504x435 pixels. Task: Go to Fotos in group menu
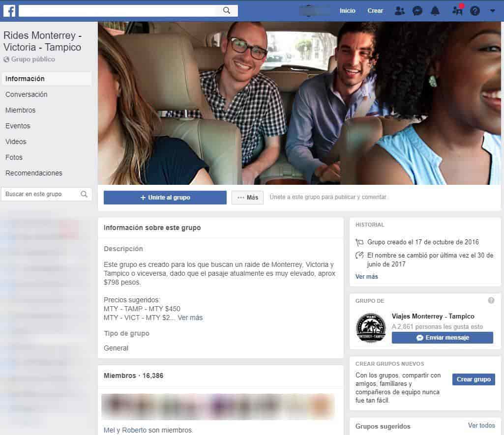coord(14,157)
